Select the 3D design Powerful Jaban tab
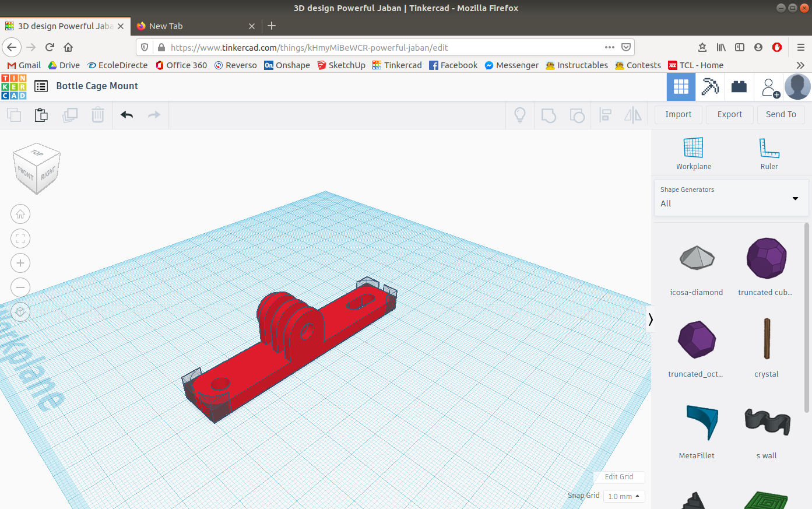 coord(65,26)
